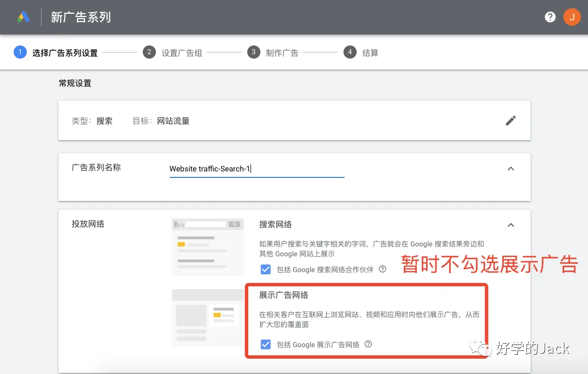Click step 3 circle icon

253,52
